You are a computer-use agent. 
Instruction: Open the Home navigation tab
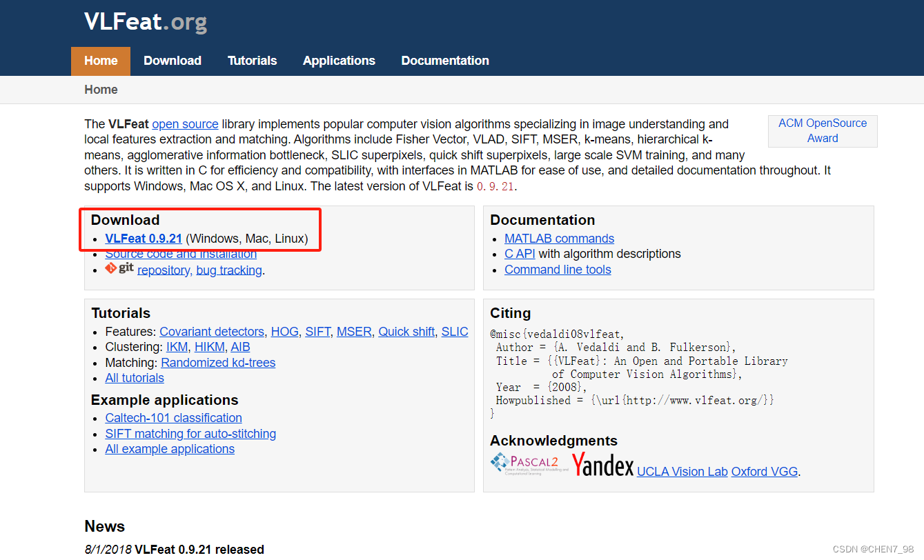(x=101, y=61)
